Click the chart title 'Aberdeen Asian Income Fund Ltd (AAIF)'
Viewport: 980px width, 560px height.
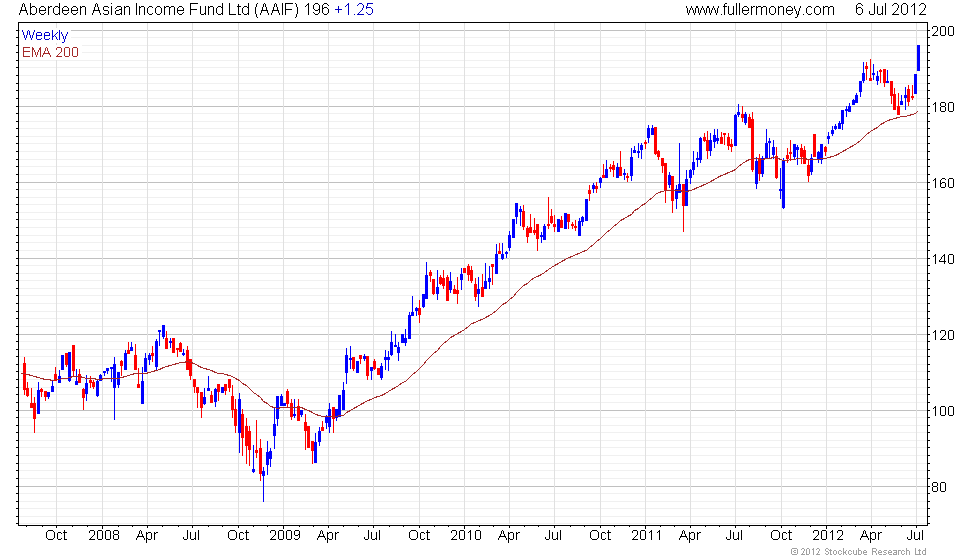pos(159,10)
